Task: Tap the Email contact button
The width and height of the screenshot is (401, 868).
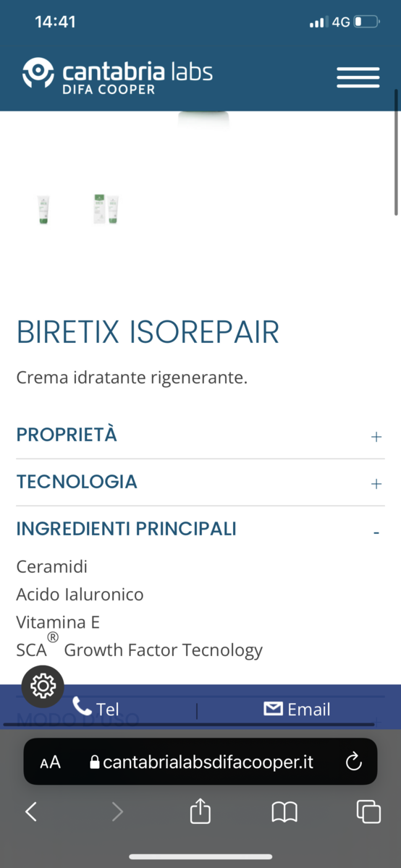Action: pyautogui.click(x=297, y=709)
